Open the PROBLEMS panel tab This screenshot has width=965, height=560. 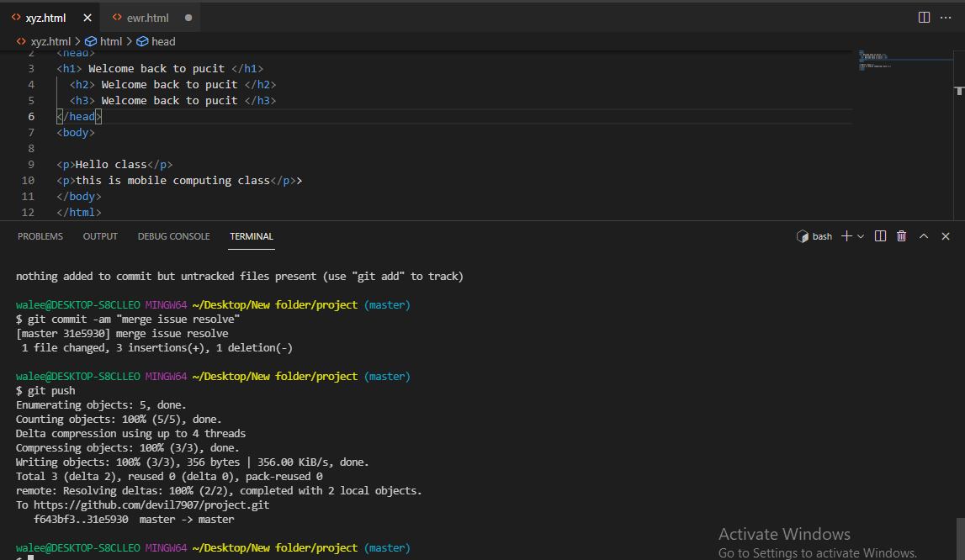coord(40,236)
